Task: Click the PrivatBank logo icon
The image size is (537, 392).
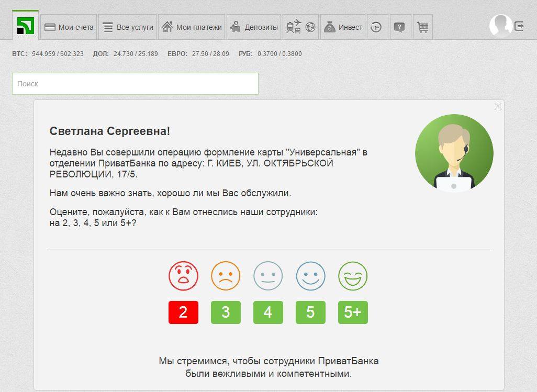Action: coord(25,25)
